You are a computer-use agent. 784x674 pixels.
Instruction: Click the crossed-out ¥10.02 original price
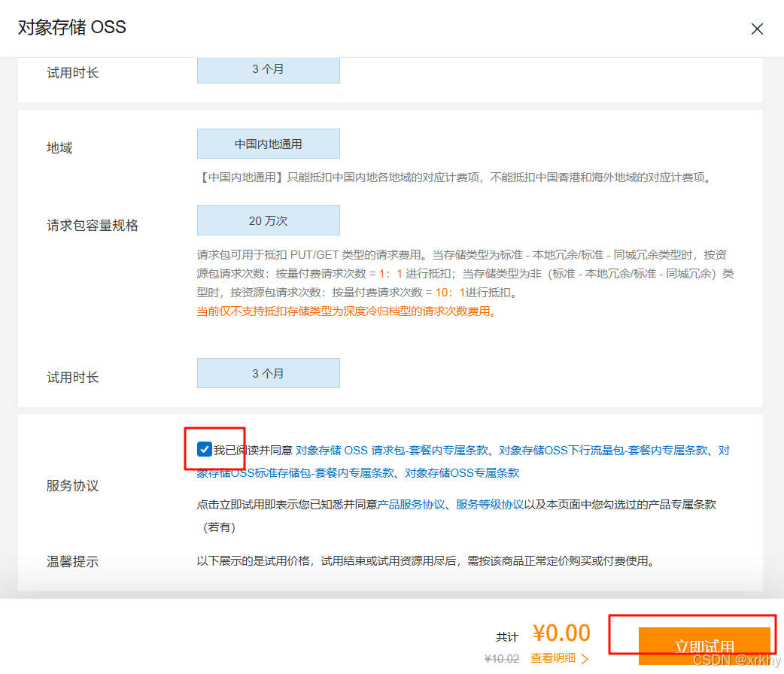click(502, 659)
